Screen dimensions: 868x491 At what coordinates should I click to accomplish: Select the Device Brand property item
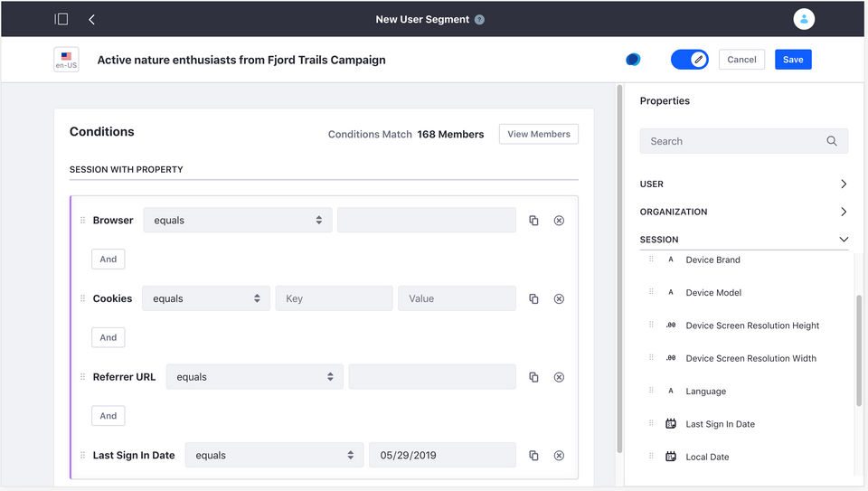click(712, 260)
